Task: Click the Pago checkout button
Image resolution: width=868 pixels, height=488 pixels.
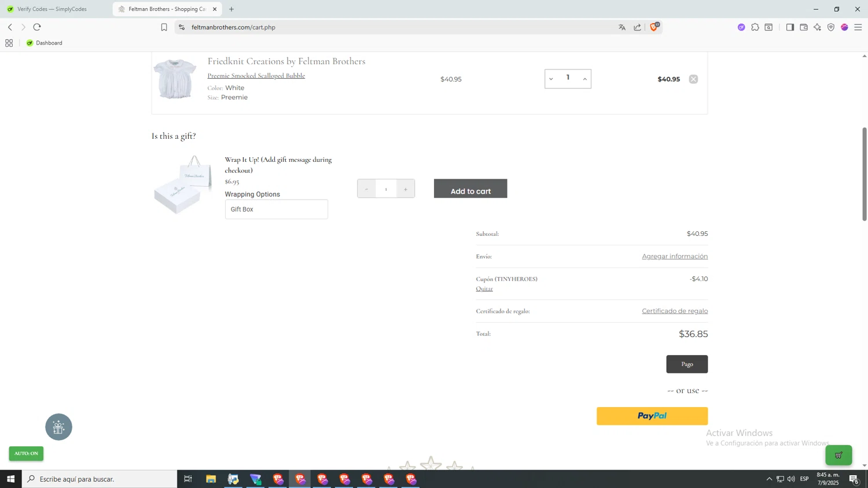Action: tap(687, 364)
